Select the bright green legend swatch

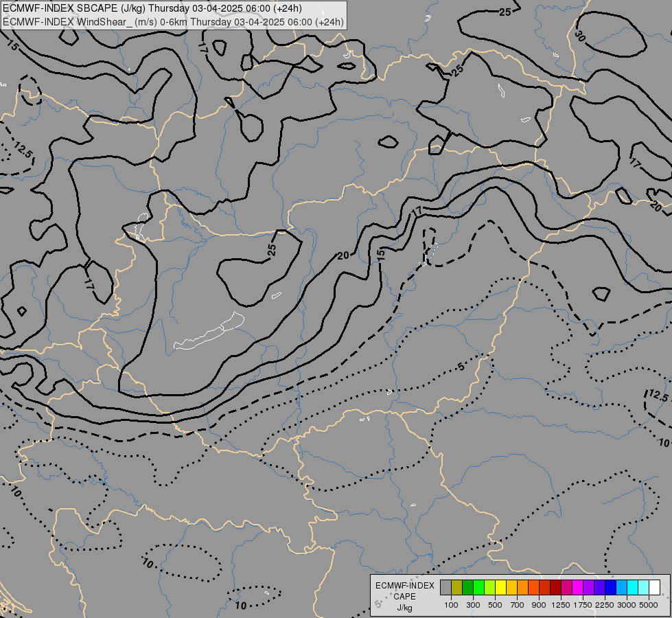478,587
